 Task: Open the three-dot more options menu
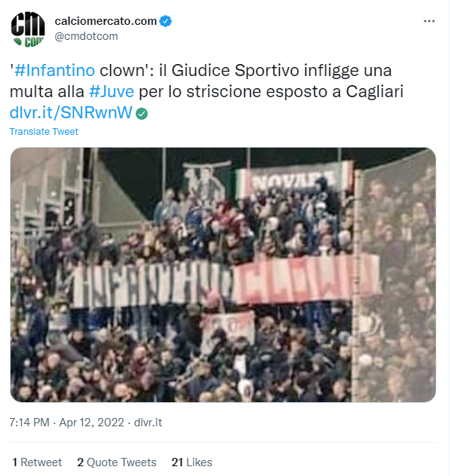[429, 21]
